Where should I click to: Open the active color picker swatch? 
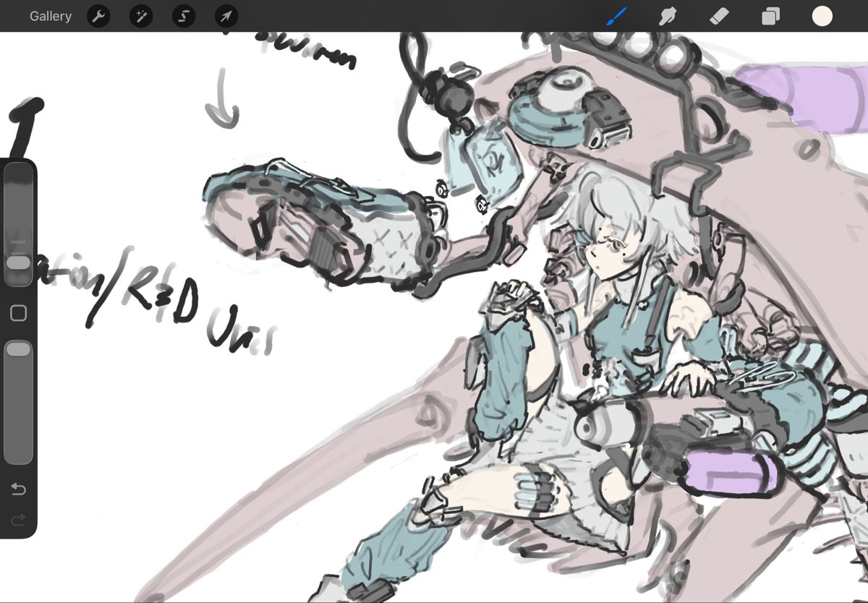[x=822, y=16]
